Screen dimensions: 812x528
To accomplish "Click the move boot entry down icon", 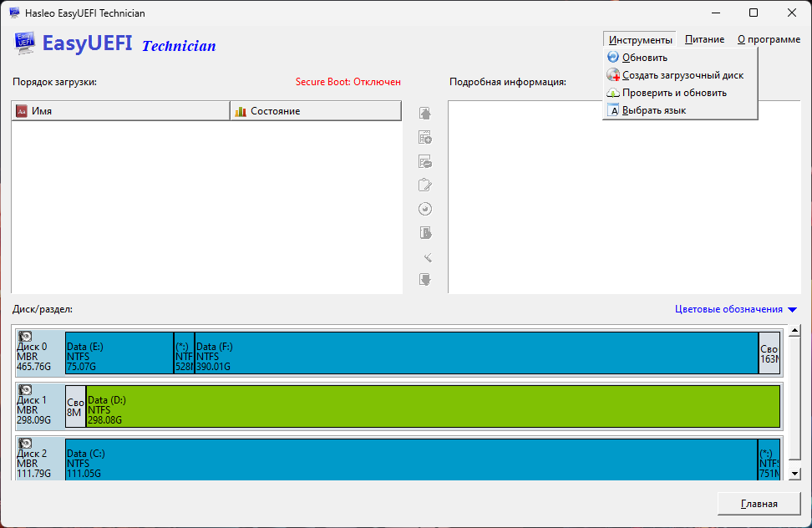I will point(425,280).
